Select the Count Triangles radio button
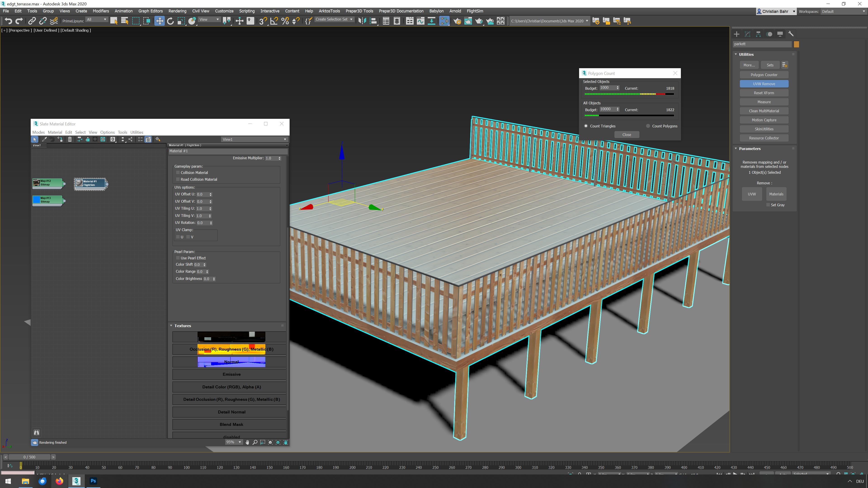This screenshot has height=488, width=868. click(586, 126)
